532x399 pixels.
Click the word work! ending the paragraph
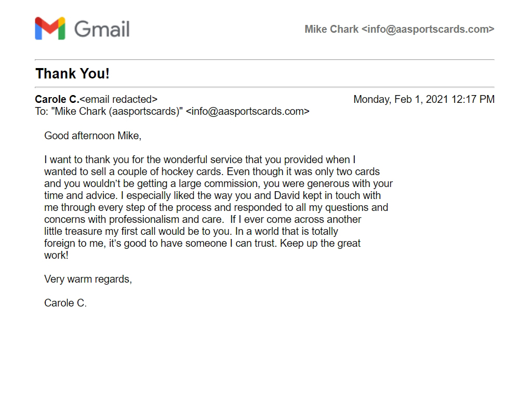click(56, 255)
